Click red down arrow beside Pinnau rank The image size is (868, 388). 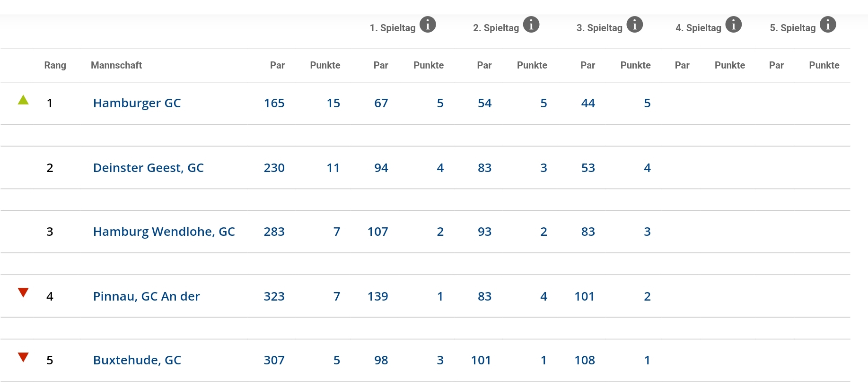click(x=23, y=293)
